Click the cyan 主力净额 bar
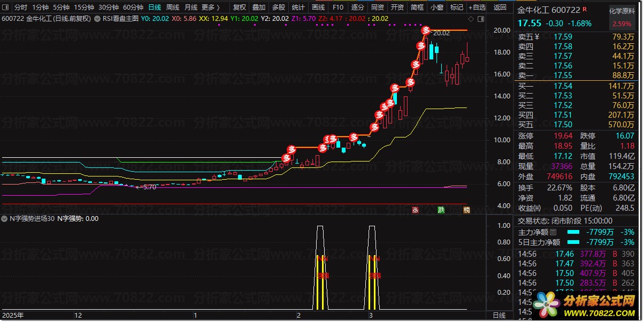Viewport: 644px width, 322px height. [573, 232]
